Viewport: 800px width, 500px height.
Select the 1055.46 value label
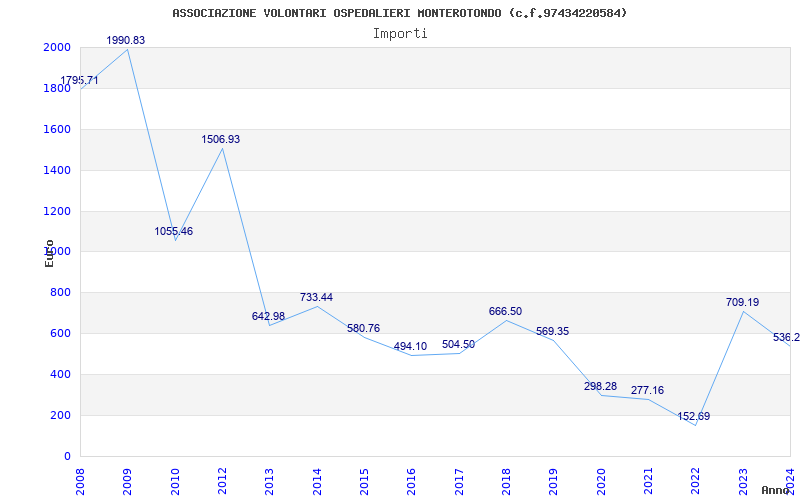(x=173, y=231)
